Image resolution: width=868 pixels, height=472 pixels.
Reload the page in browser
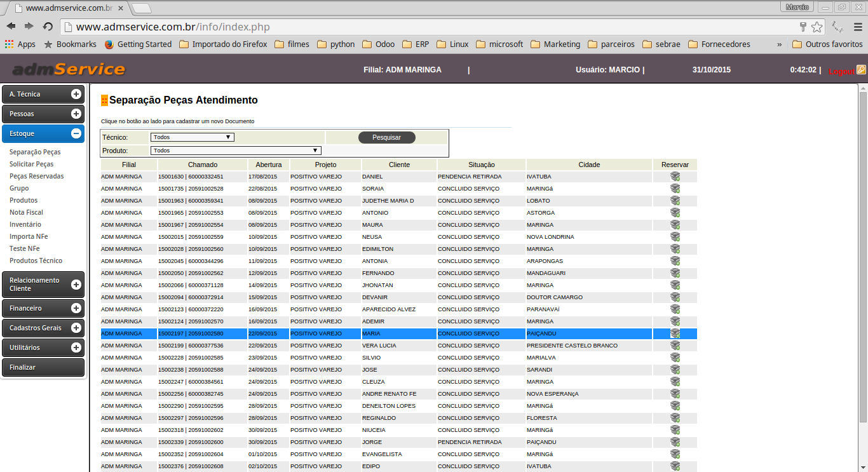(x=48, y=27)
